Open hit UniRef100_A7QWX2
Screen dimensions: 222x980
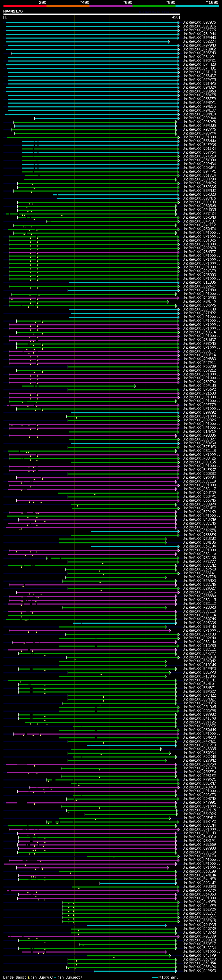[x=199, y=49]
